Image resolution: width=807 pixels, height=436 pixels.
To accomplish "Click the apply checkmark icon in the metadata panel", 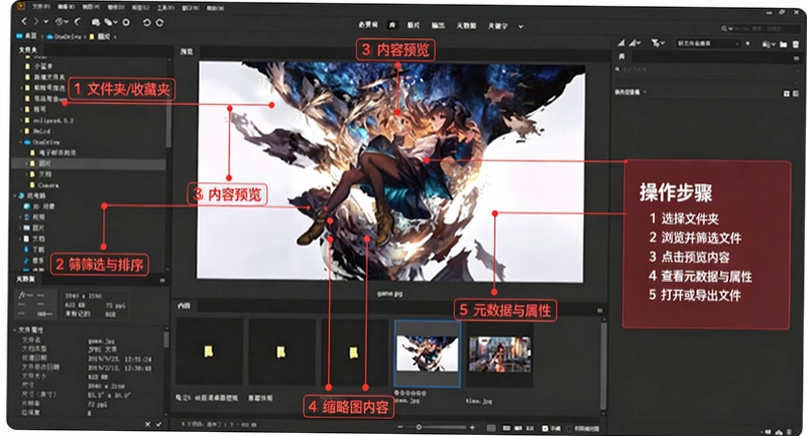I will [159, 424].
